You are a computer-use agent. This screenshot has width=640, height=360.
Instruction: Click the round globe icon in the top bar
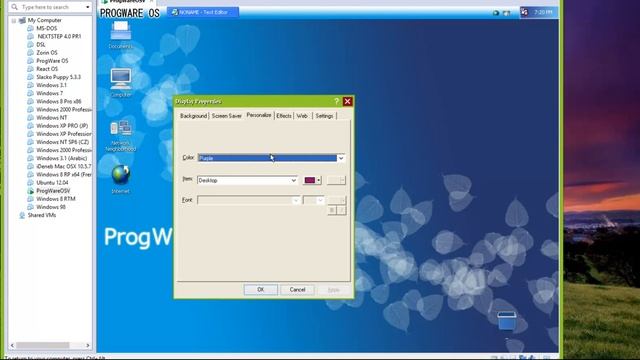tap(496, 13)
